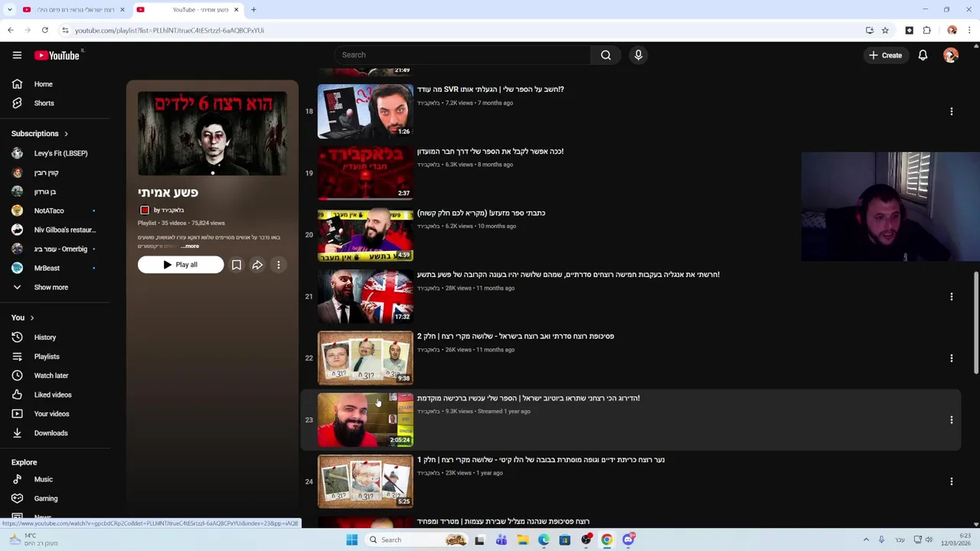
Task: Click the browser address bar URL
Action: pos(168,31)
